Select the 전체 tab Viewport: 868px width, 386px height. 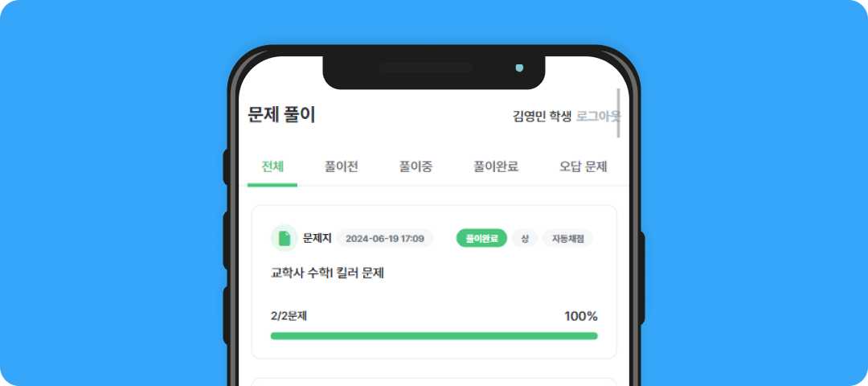pyautogui.click(x=272, y=167)
